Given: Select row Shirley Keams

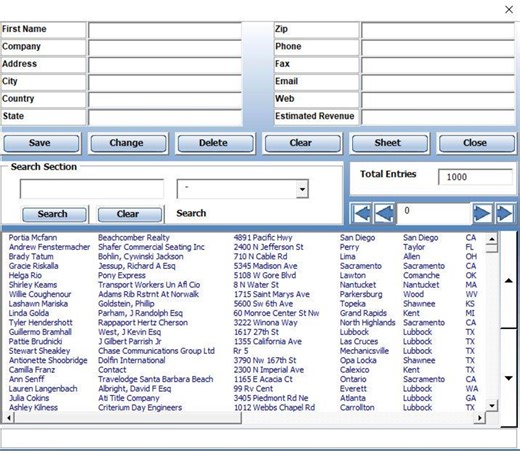Looking at the screenshot, I should pyautogui.click(x=245, y=285).
